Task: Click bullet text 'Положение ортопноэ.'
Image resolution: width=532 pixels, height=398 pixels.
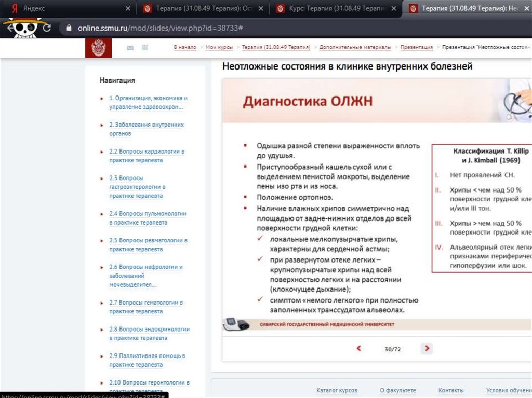Action: coord(295,197)
